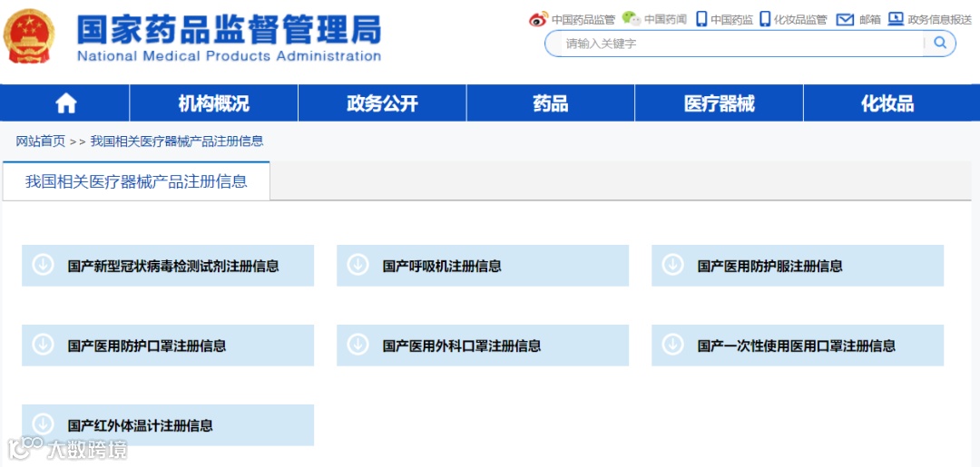Open the 中国药监 app link text
980x467 pixels.
(732, 20)
